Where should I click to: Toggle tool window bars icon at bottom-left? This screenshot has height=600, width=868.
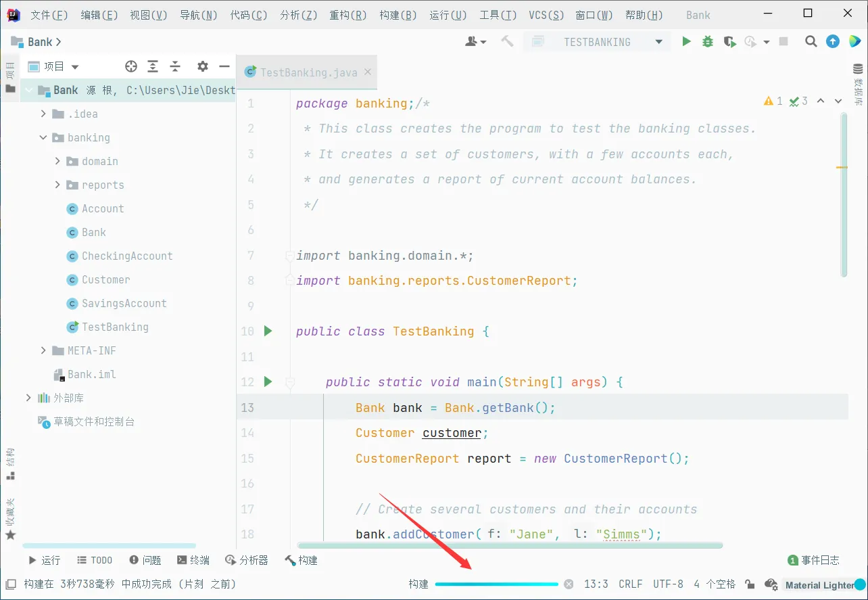[10, 584]
